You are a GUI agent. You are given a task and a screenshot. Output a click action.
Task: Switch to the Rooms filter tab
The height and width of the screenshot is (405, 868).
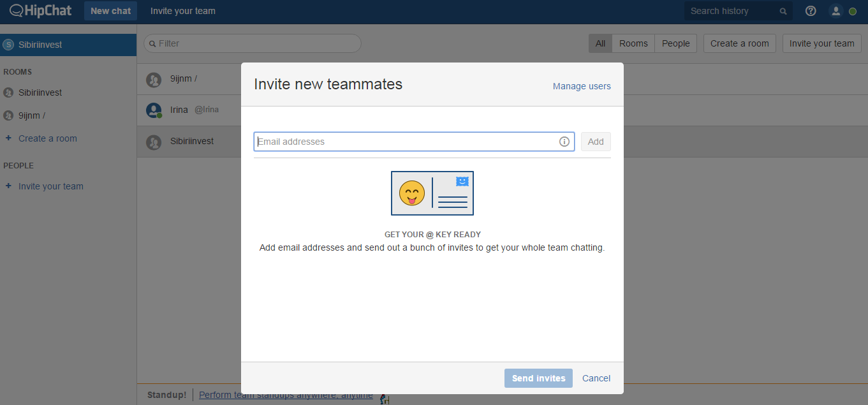click(633, 43)
